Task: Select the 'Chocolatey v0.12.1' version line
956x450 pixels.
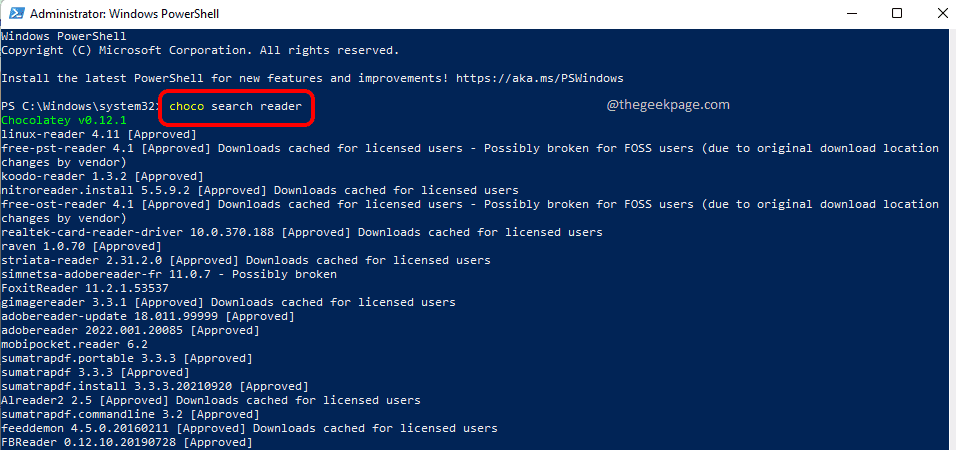Action: click(x=63, y=120)
